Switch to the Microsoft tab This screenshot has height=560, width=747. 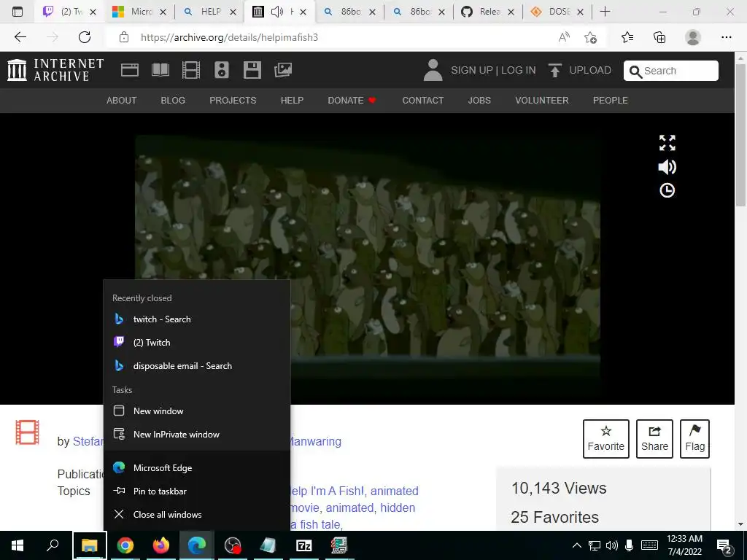(x=139, y=12)
